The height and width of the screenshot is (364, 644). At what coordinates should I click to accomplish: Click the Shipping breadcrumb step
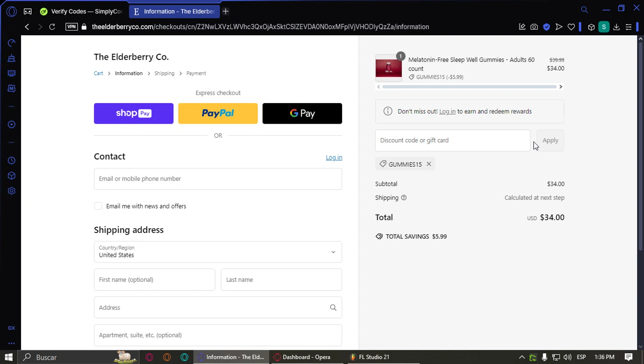[x=164, y=73]
